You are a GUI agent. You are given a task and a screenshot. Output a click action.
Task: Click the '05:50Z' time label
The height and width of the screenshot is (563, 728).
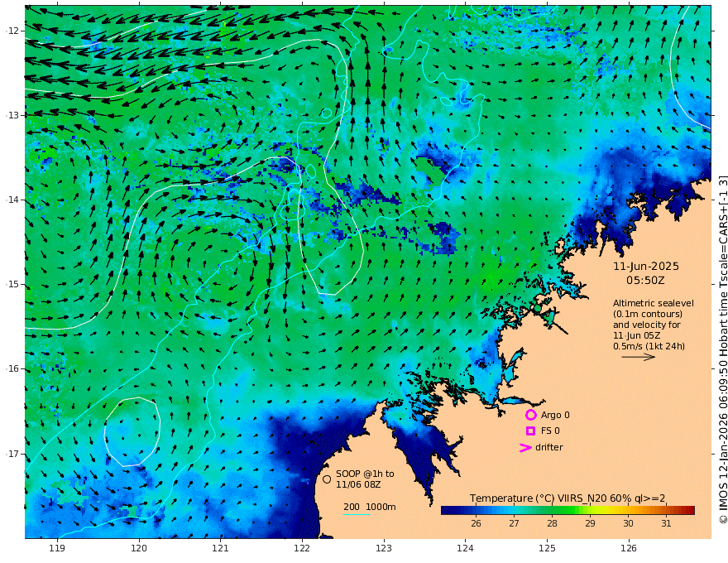click(645, 281)
